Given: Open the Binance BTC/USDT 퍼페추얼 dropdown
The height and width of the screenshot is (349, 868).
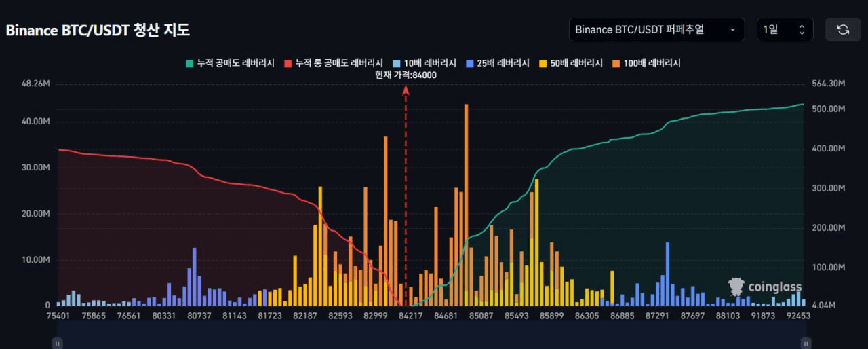Looking at the screenshot, I should coord(656,29).
